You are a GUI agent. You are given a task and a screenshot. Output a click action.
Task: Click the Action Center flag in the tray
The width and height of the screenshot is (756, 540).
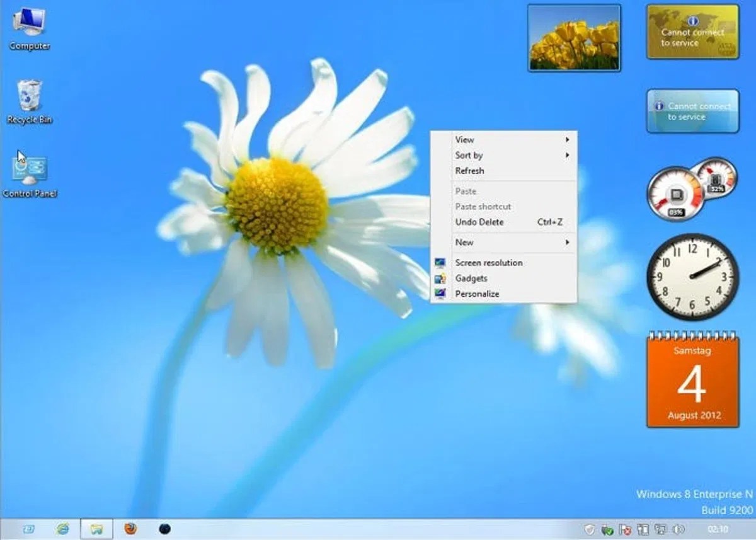coord(625,531)
